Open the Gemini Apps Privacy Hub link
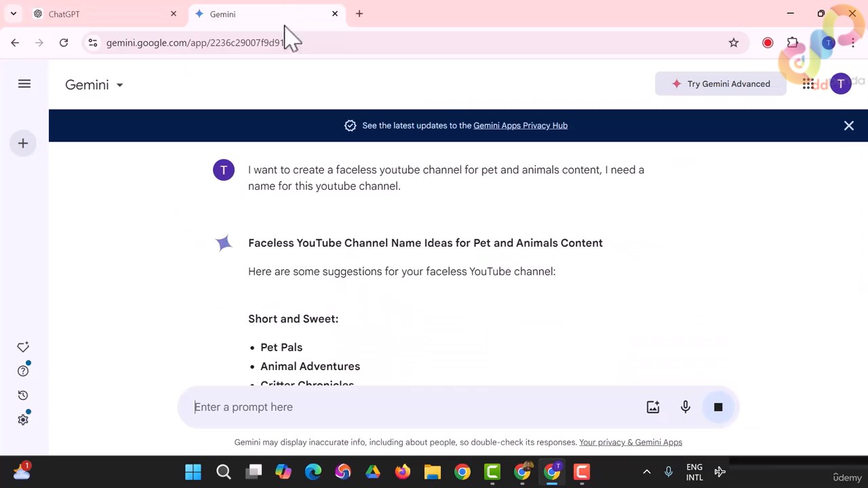This screenshot has width=868, height=488. point(520,125)
